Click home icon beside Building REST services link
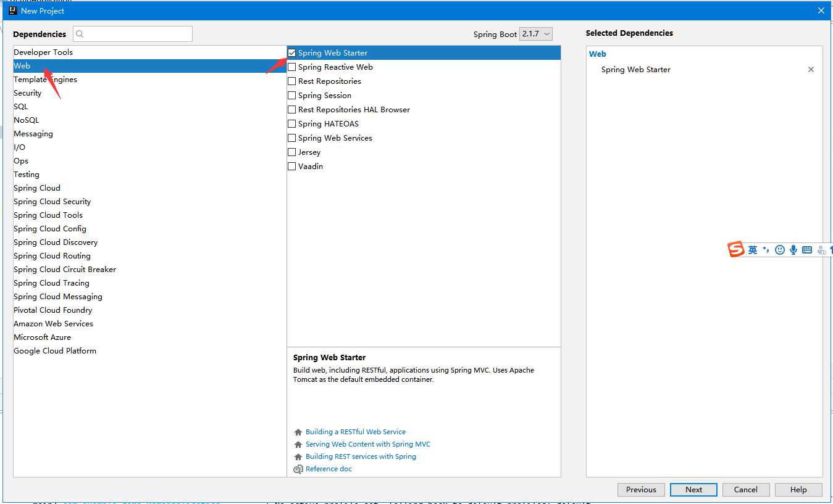Viewport: 833px width, 504px height. (298, 457)
